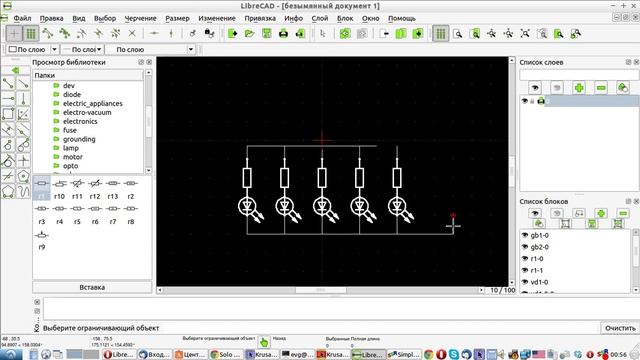Screen dimensions: 640x360
Task: Toggle free snap crosshair button
Action: click(x=14, y=33)
